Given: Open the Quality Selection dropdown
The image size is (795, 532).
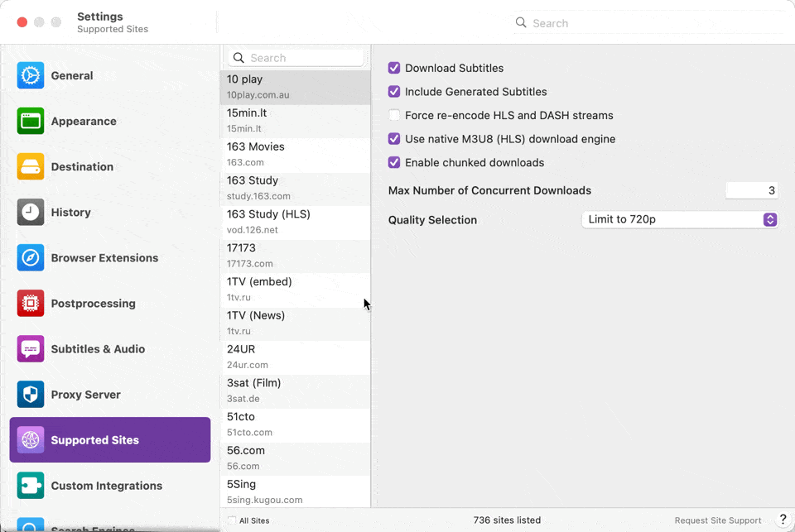Looking at the screenshot, I should 679,219.
